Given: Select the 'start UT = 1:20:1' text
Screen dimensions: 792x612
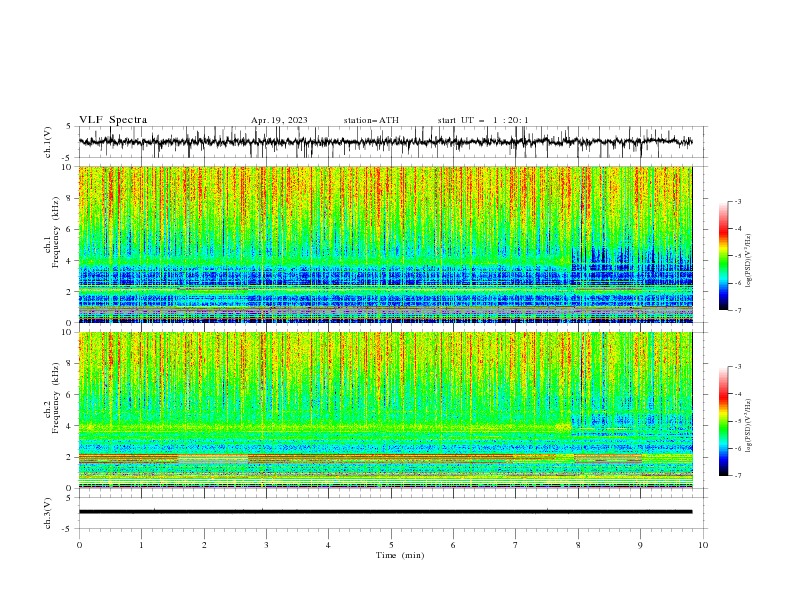Looking at the screenshot, I should click(483, 120).
